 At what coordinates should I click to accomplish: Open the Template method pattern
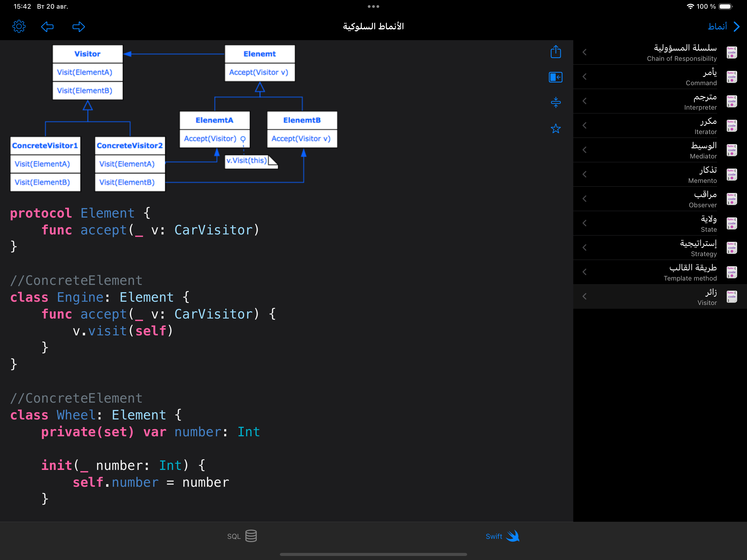coord(660,272)
